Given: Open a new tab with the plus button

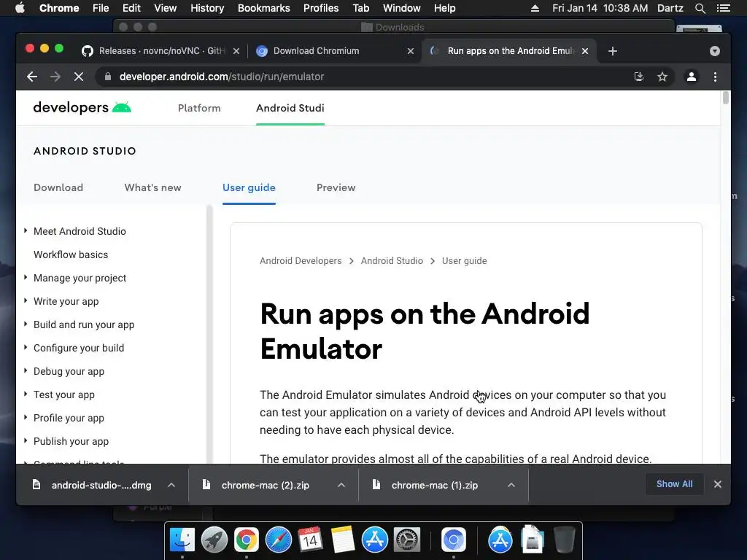Looking at the screenshot, I should pos(613,51).
